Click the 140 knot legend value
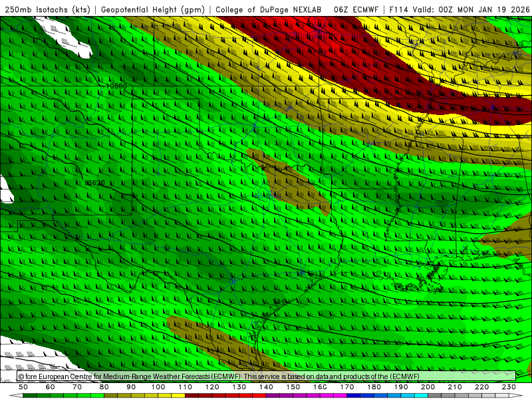 coord(266,387)
